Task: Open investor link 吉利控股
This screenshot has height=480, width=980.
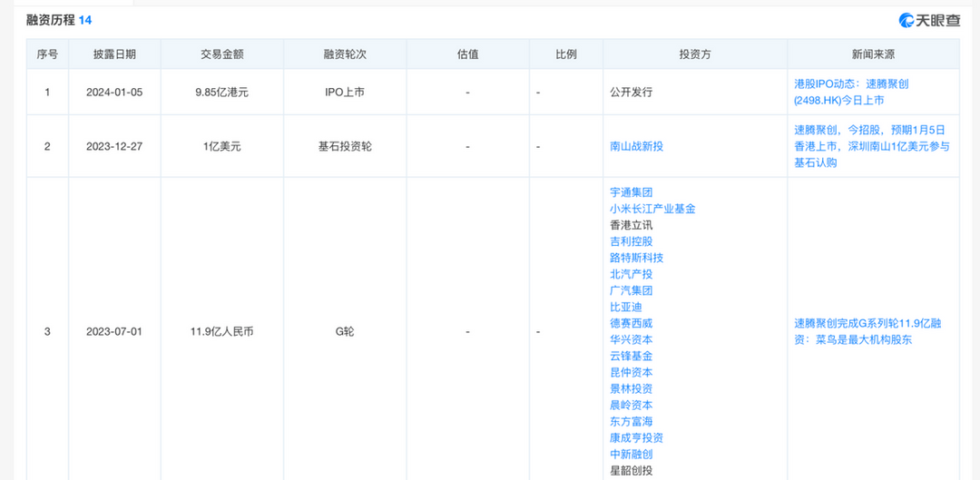Action: point(632,241)
